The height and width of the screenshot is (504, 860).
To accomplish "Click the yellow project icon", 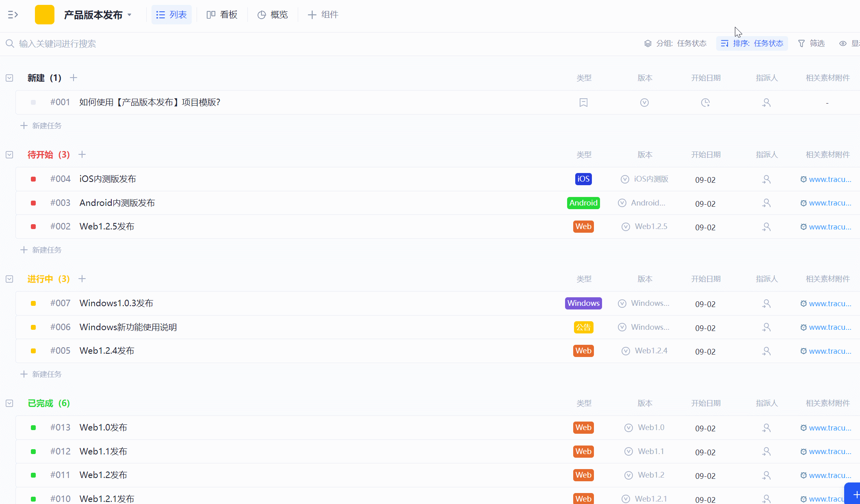I will point(45,15).
